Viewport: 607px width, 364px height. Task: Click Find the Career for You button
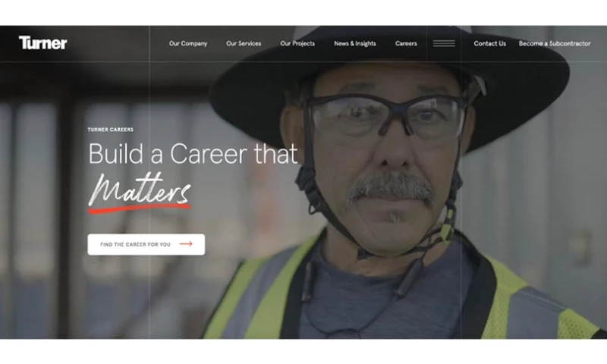(146, 244)
